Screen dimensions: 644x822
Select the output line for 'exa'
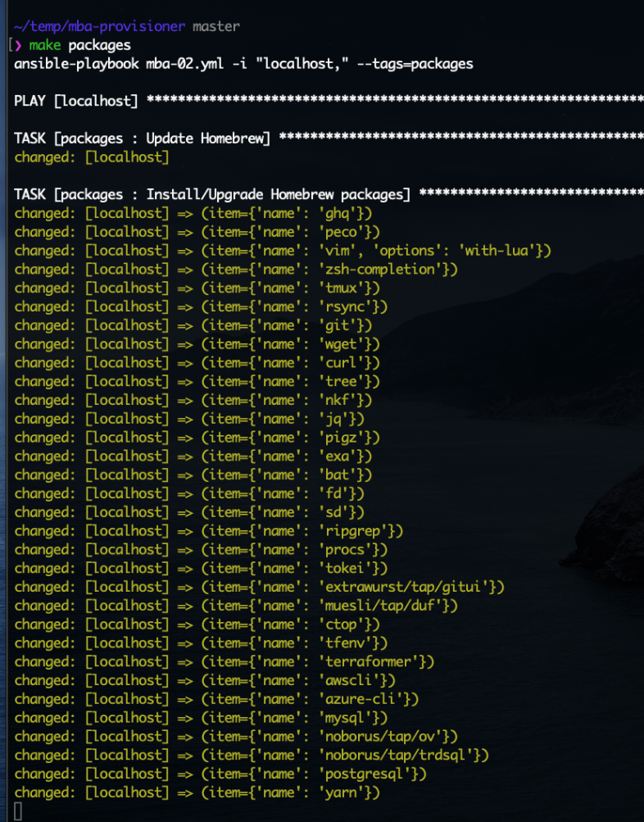[193, 456]
